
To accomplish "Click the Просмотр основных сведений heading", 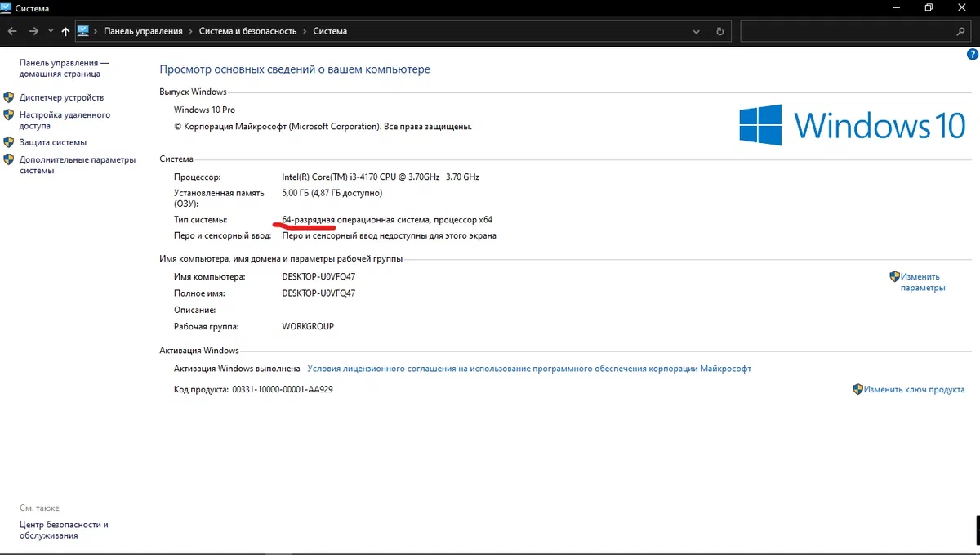I will [295, 69].
